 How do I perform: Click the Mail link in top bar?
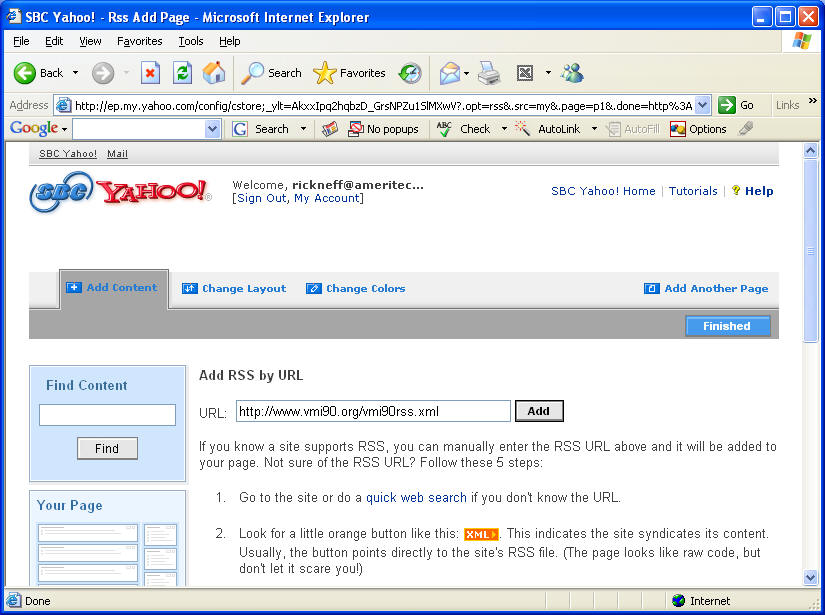[x=117, y=154]
